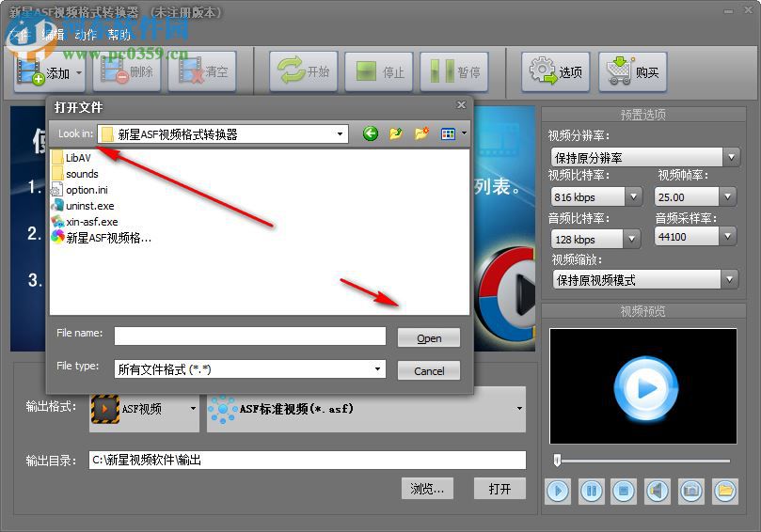761x532 pixels.
Task: Open the 帮助 menu
Action: [x=119, y=35]
